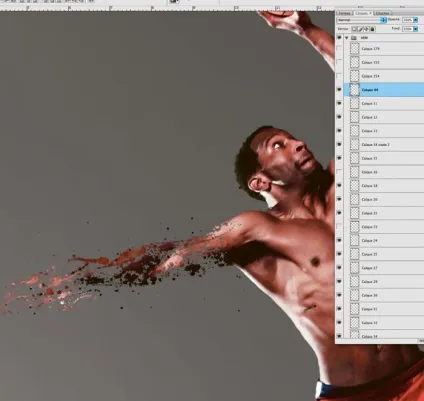
Task: Show the hidden Calque 179 layer
Action: click(339, 49)
